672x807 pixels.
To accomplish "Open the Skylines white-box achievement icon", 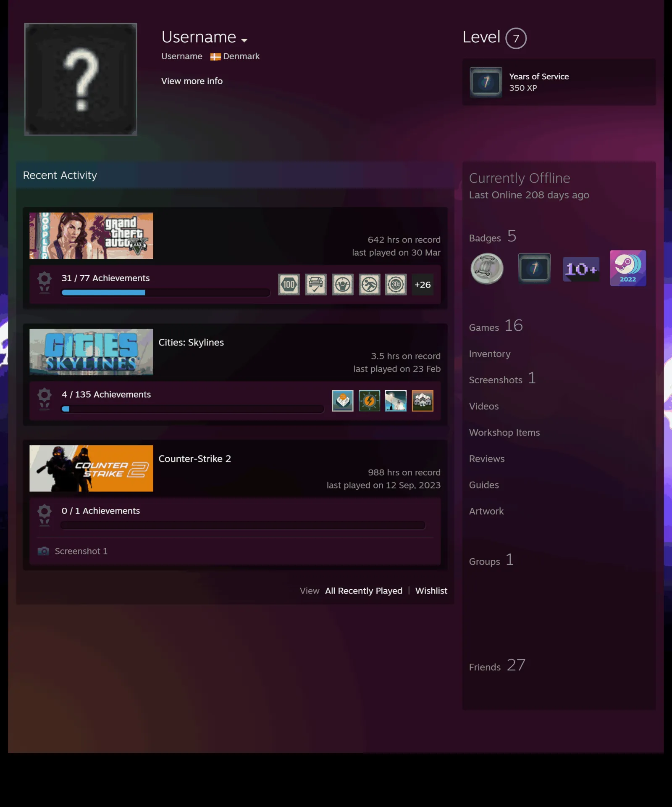I will [x=343, y=401].
